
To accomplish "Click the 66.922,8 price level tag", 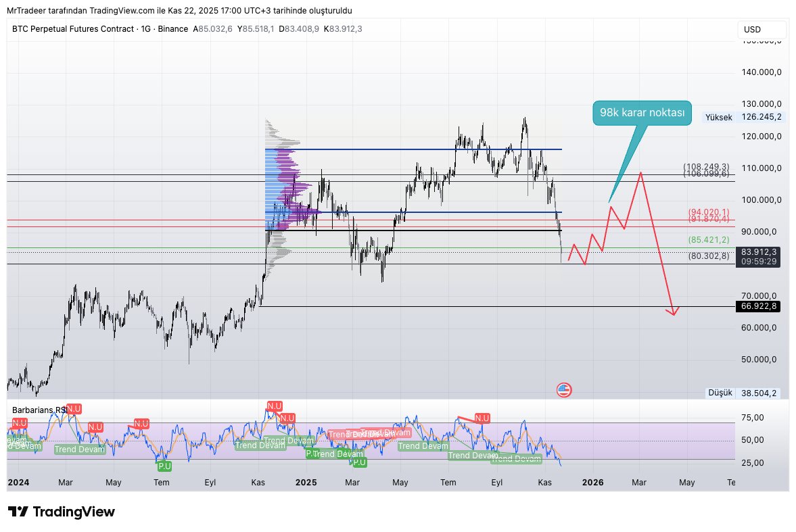I will coord(758,306).
